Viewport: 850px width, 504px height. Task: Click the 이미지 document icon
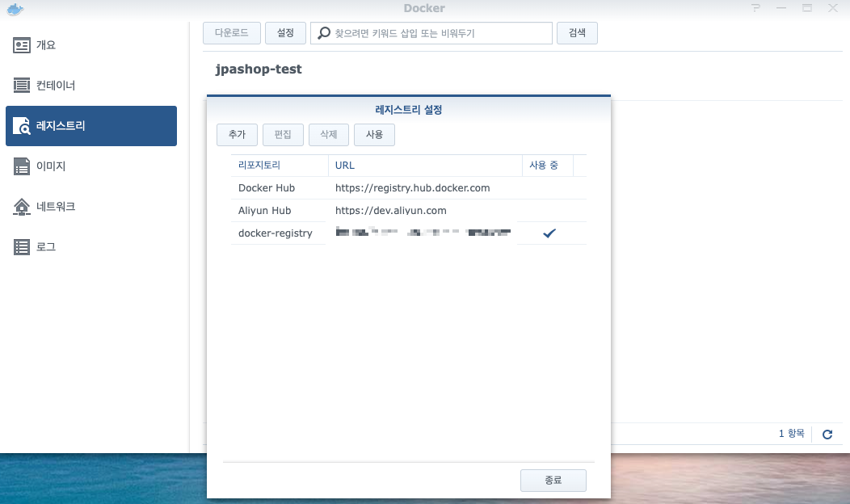coord(22,166)
